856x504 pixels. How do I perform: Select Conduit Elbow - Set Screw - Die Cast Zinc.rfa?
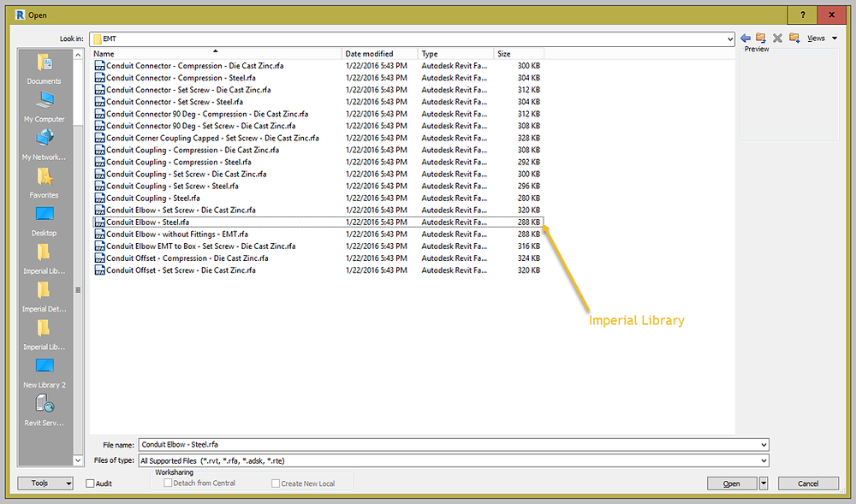coord(181,210)
